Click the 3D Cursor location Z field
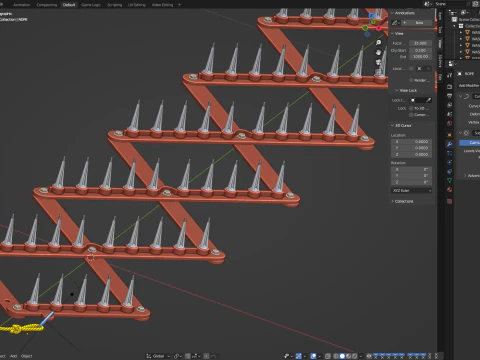The image size is (480, 360). [x=412, y=154]
